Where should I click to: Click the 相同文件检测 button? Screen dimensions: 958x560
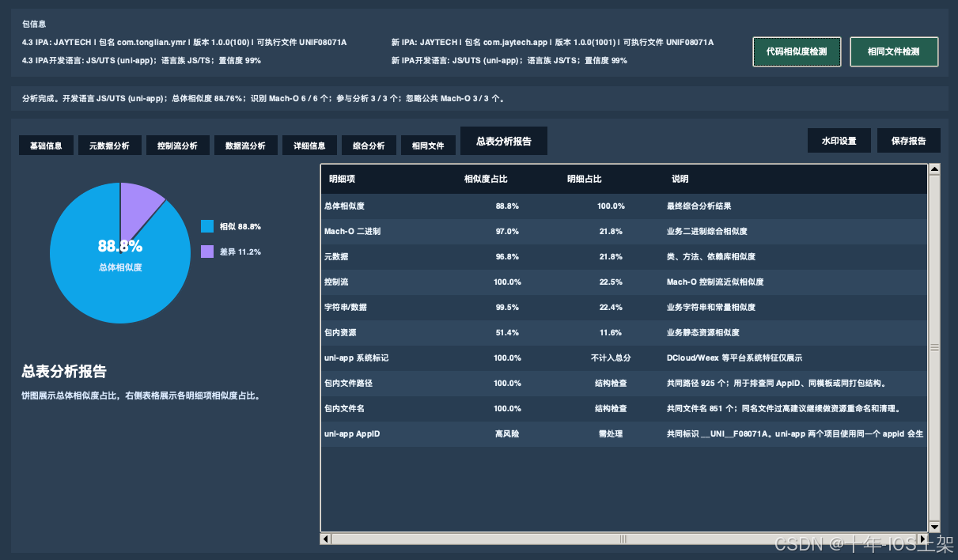[x=894, y=51]
